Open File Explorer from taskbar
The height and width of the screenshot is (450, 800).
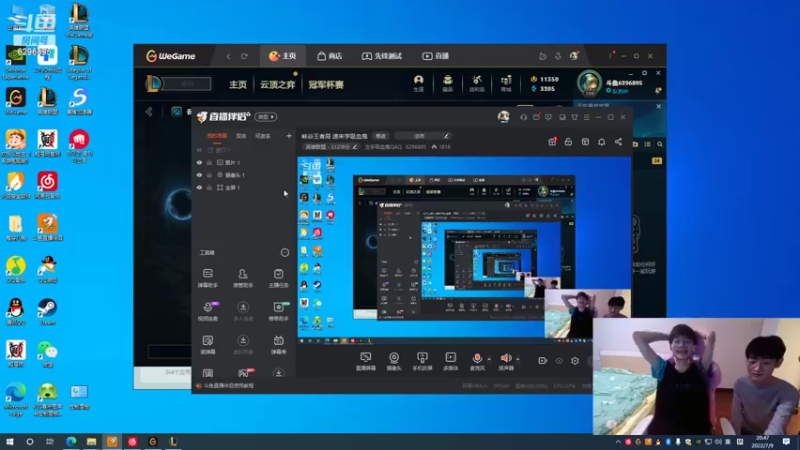[x=91, y=441]
